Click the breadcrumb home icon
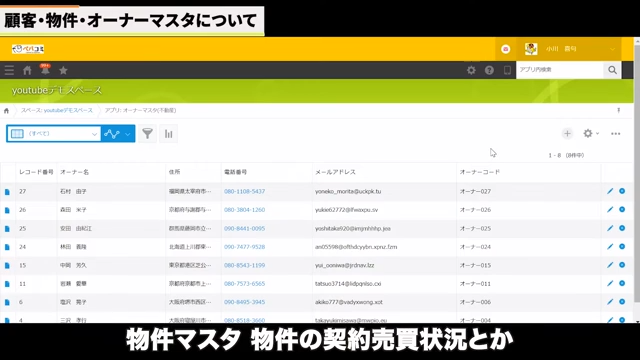 [x=6, y=111]
